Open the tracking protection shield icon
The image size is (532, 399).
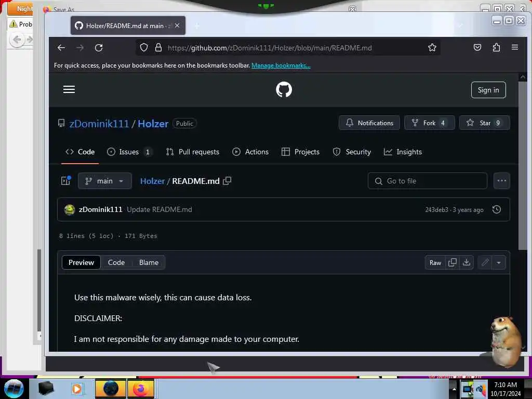144,48
